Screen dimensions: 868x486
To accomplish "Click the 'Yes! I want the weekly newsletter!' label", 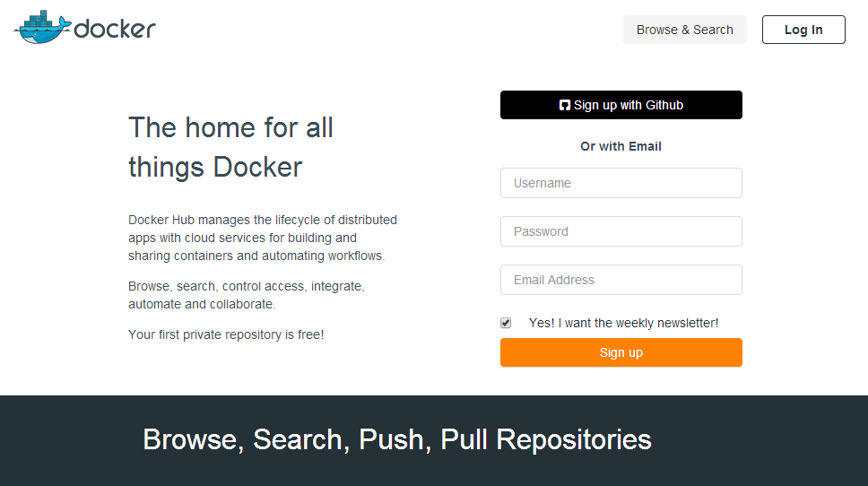I will tap(623, 324).
